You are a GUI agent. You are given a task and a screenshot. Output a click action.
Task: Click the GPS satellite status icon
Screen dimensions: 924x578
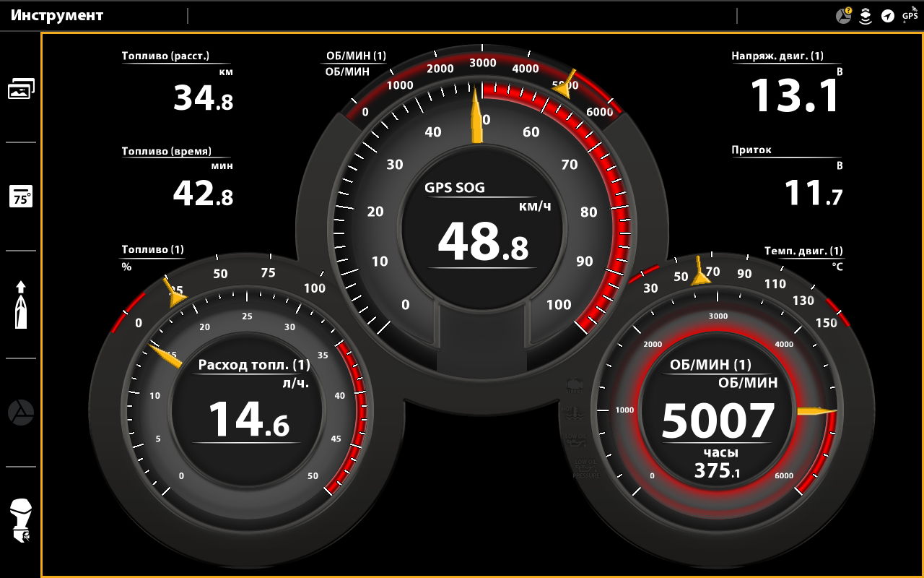[910, 14]
